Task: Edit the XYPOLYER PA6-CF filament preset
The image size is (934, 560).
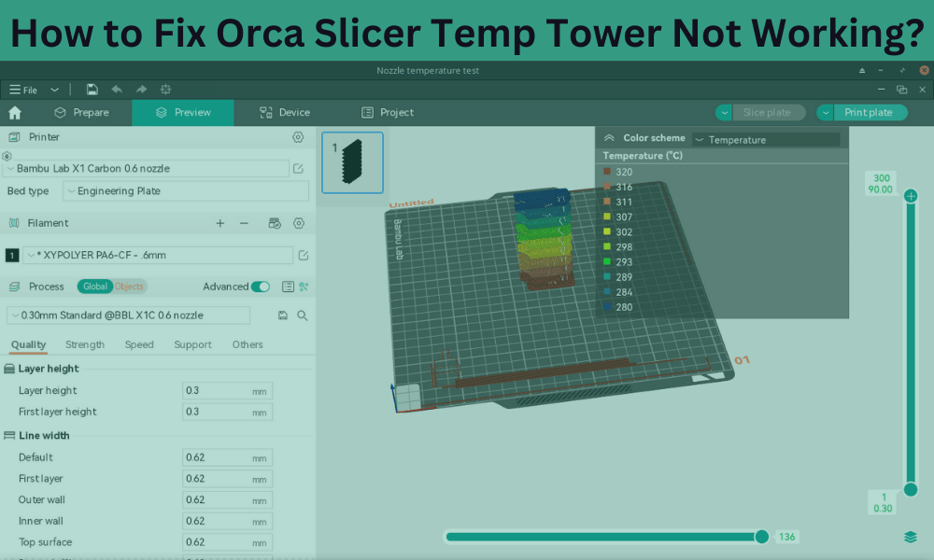Action: pyautogui.click(x=304, y=256)
